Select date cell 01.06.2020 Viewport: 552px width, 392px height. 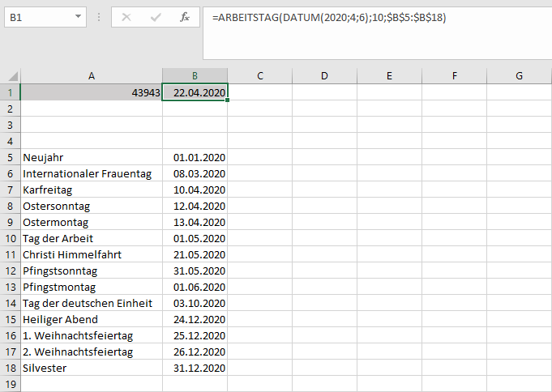(x=195, y=287)
